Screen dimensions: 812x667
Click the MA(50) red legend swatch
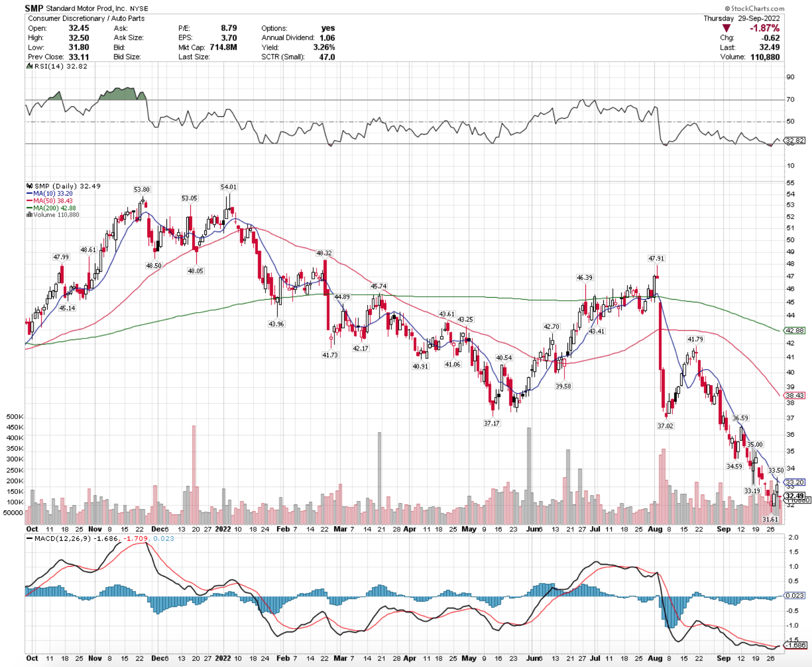[29, 201]
